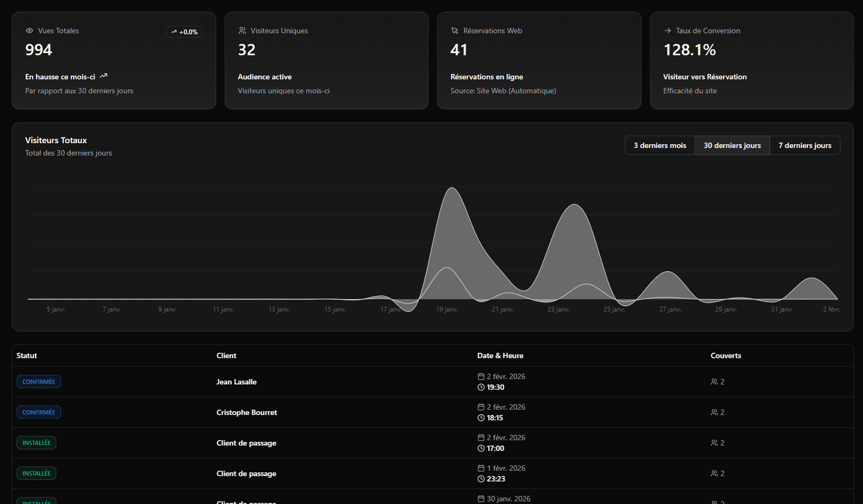This screenshot has width=863, height=504.
Task: Select the users icon beside Visiteurs Uniques
Action: click(x=242, y=31)
